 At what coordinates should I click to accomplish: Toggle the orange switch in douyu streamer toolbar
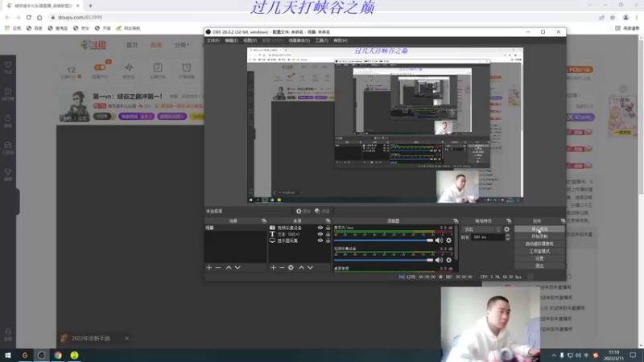click(x=100, y=68)
